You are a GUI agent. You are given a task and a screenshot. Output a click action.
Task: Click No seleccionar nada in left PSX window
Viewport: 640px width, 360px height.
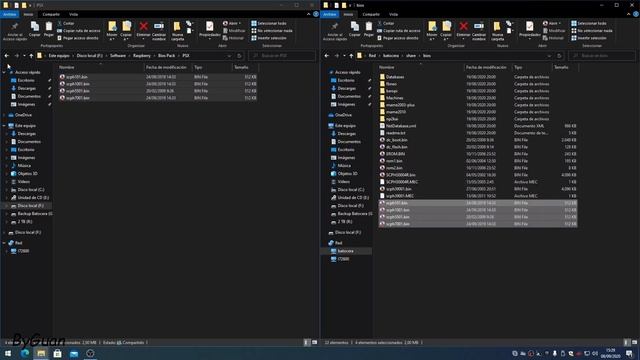pyautogui.click(x=272, y=31)
